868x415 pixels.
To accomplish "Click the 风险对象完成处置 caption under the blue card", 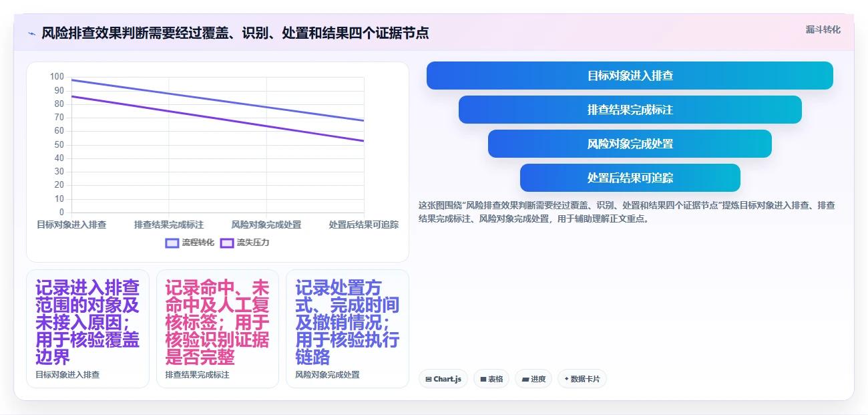I will point(327,375).
